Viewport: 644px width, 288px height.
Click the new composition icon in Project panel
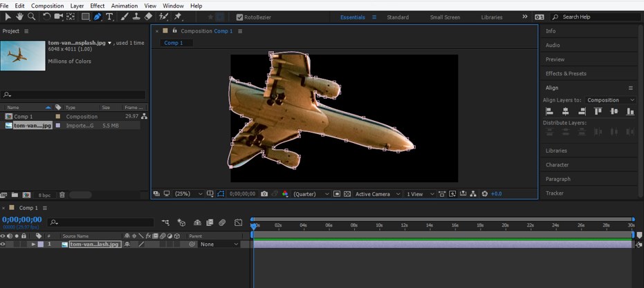pyautogui.click(x=26, y=195)
